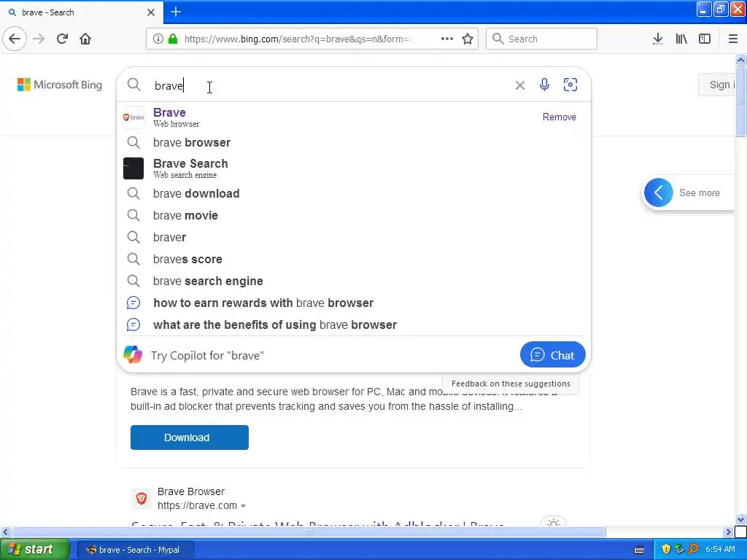Click the blue See more arrow circle

(659, 192)
